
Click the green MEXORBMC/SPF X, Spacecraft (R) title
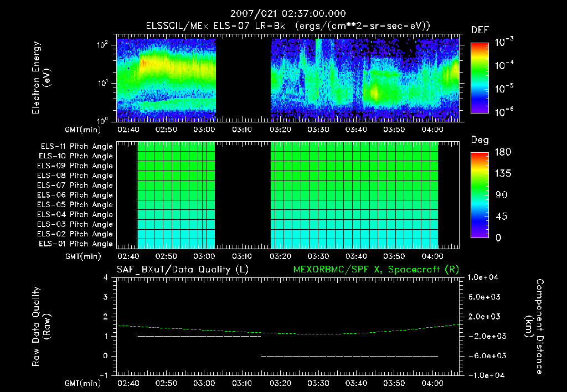[376, 270]
